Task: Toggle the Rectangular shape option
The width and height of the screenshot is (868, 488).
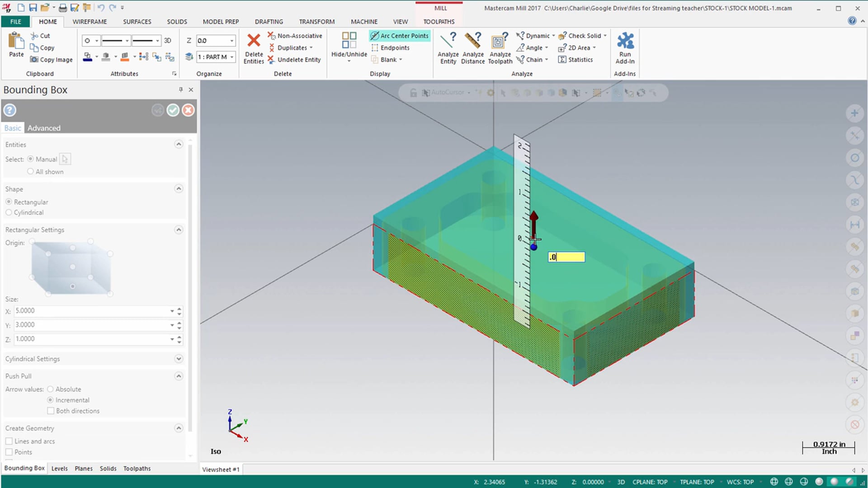Action: point(8,202)
